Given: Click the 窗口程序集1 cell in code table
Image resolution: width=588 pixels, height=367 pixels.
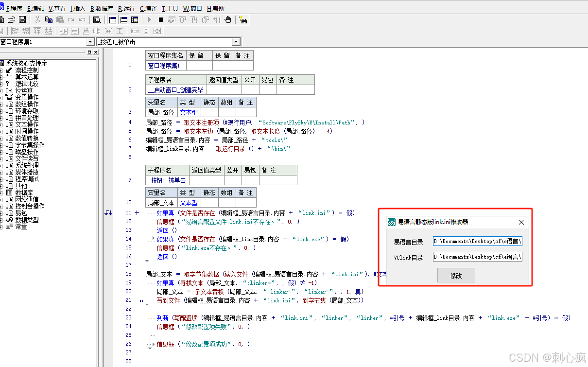Looking at the screenshot, I should coord(166,66).
